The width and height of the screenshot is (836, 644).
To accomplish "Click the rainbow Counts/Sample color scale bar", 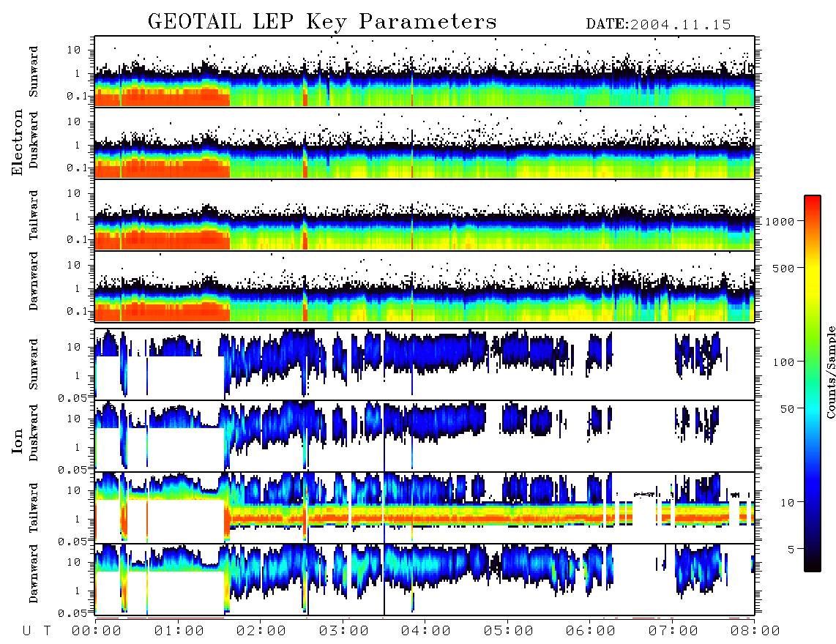I will pyautogui.click(x=812, y=383).
